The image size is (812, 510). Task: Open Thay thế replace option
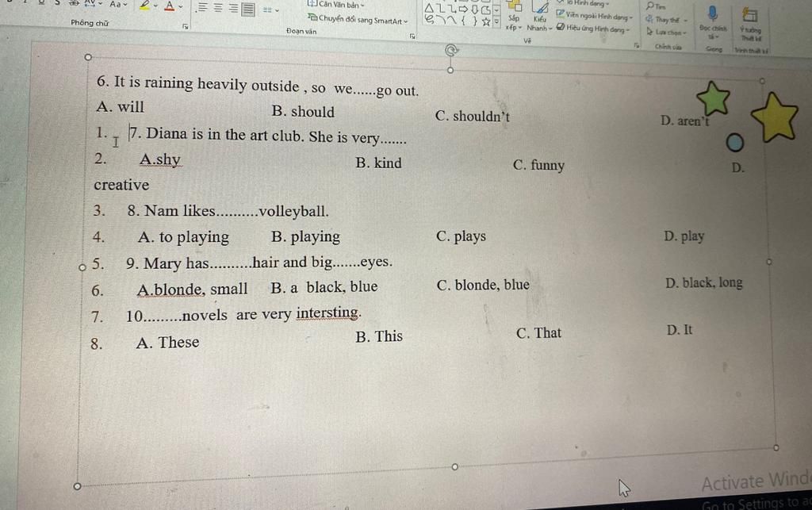666,20
